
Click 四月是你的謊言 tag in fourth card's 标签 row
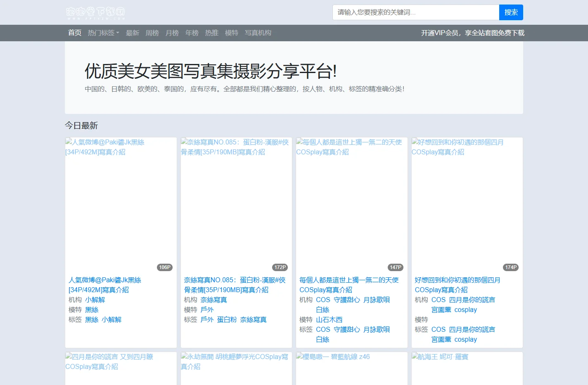point(472,330)
